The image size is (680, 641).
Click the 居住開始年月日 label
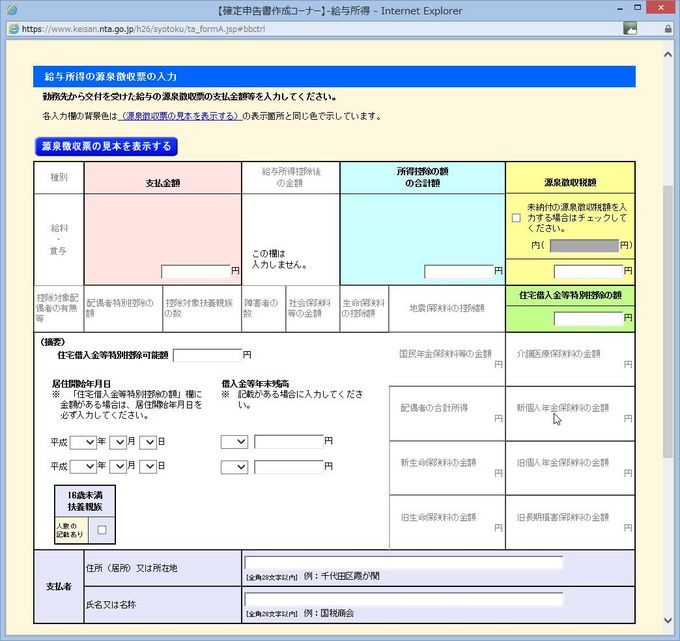coord(81,384)
